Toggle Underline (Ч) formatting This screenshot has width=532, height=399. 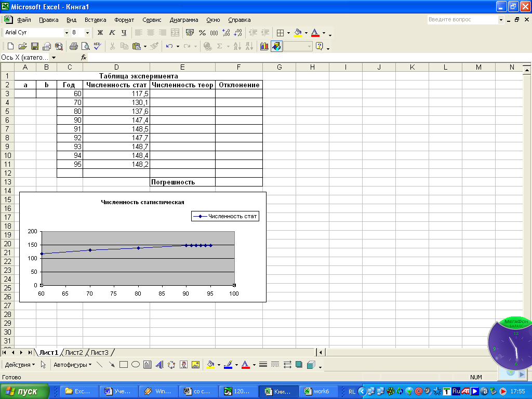[124, 33]
